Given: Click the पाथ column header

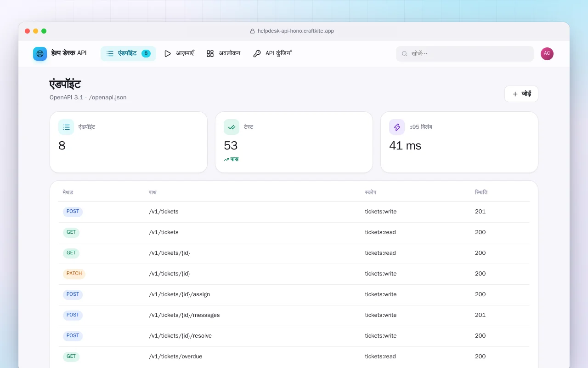Looking at the screenshot, I should point(153,192).
